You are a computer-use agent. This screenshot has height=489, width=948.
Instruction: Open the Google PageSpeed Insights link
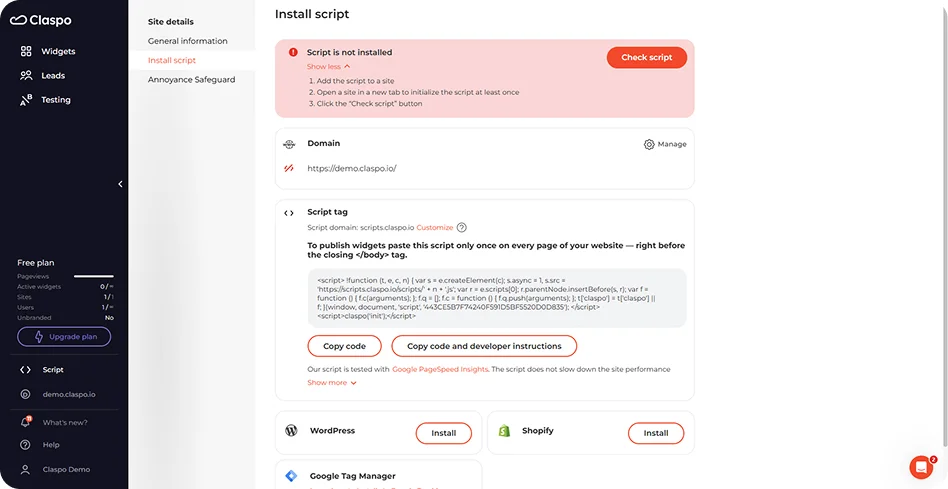coord(440,369)
